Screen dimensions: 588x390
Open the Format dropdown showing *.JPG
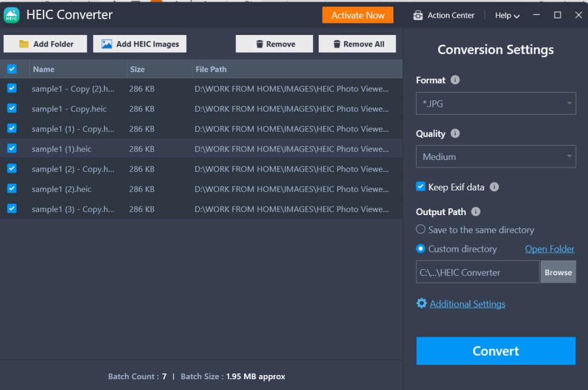click(496, 103)
